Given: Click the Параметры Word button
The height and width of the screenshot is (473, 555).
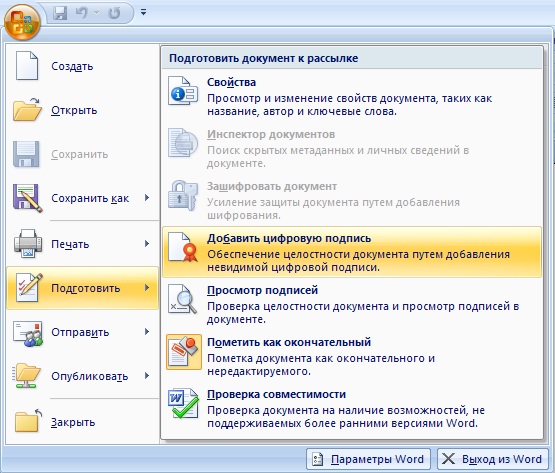Looking at the screenshot, I should [368, 459].
